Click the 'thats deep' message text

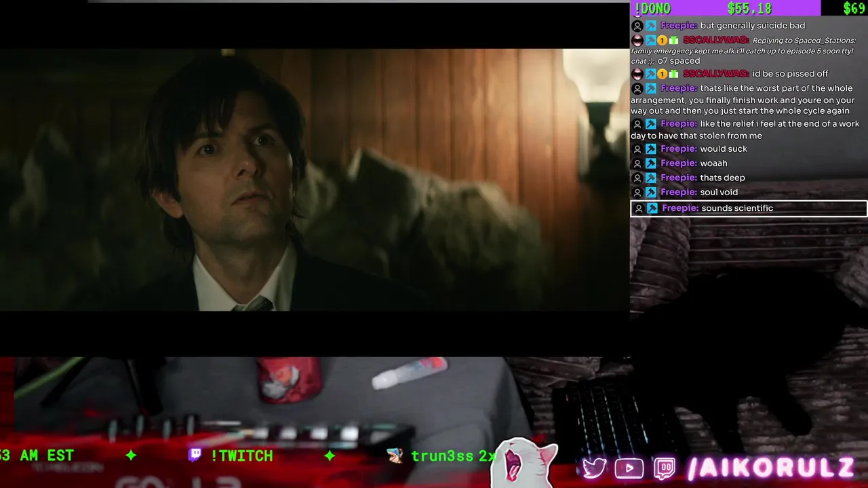tap(722, 178)
